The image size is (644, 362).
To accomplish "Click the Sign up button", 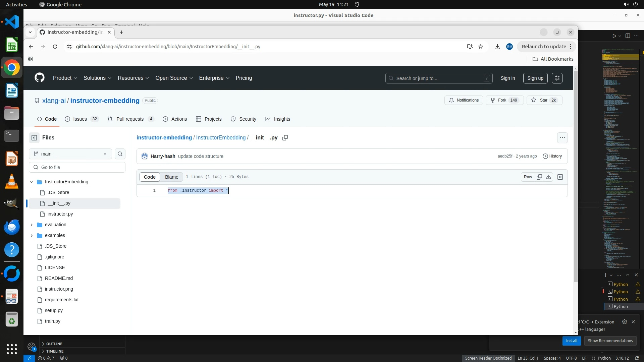I will (535, 78).
